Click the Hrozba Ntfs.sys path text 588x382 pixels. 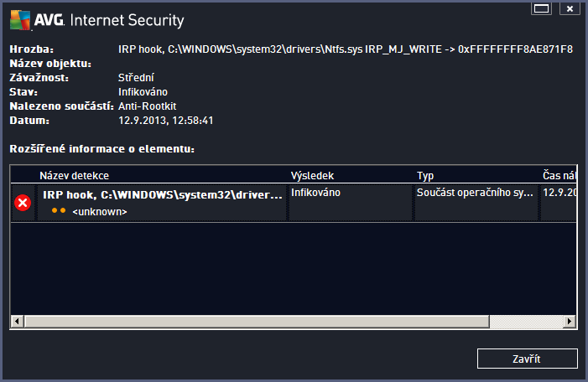(x=346, y=49)
